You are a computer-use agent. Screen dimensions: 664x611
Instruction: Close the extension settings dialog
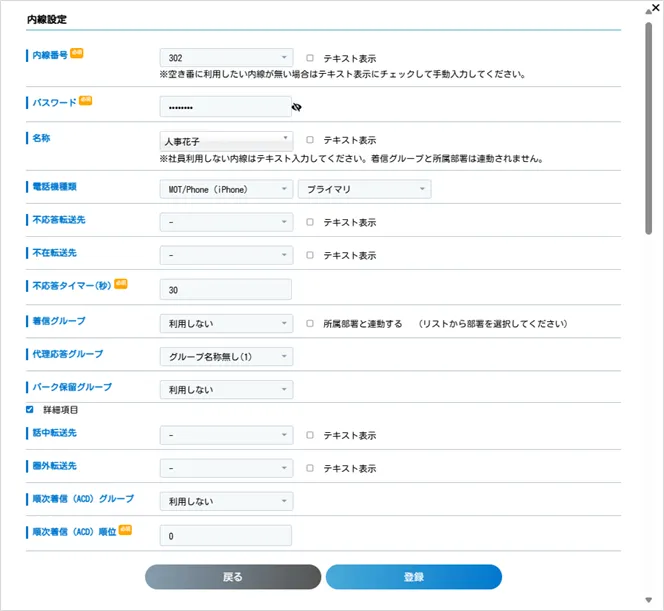point(654,7)
